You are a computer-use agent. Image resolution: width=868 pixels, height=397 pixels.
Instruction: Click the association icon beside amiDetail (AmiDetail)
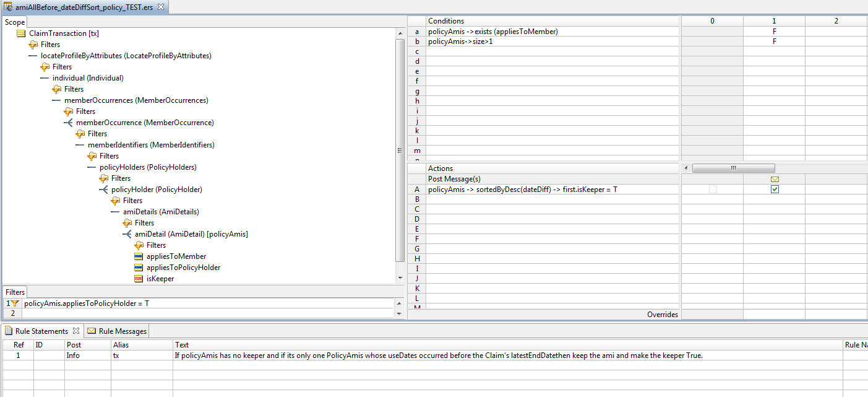point(127,234)
